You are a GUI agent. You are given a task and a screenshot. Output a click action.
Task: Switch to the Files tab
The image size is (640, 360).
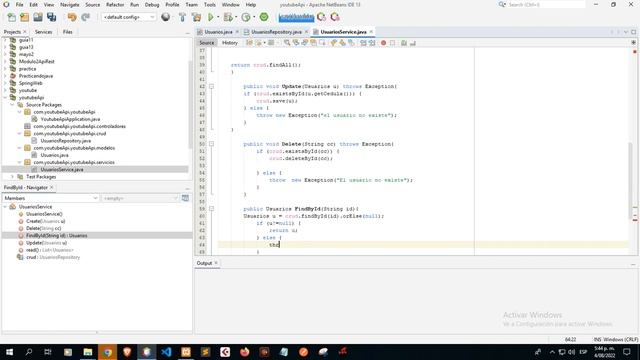[68, 32]
